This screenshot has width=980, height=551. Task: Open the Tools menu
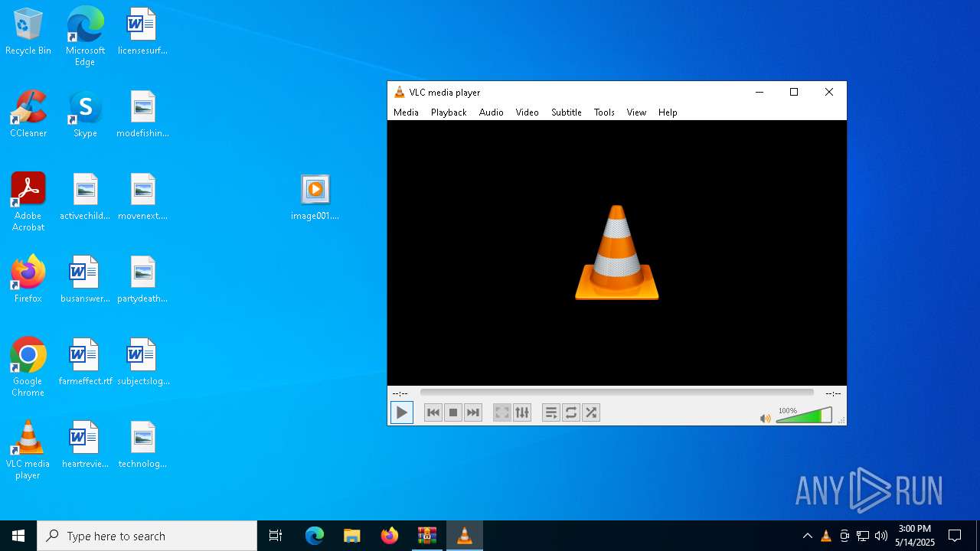click(604, 112)
